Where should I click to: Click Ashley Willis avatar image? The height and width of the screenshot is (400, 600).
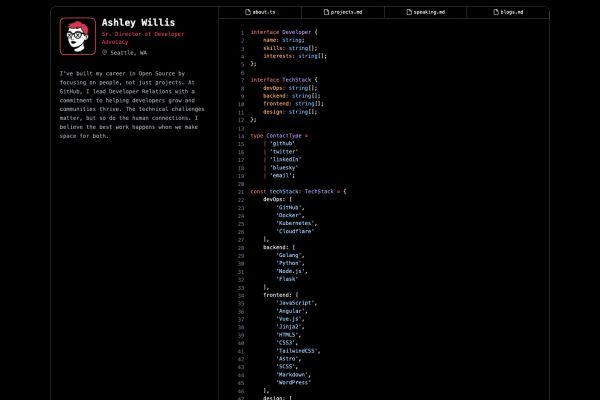pos(78,36)
